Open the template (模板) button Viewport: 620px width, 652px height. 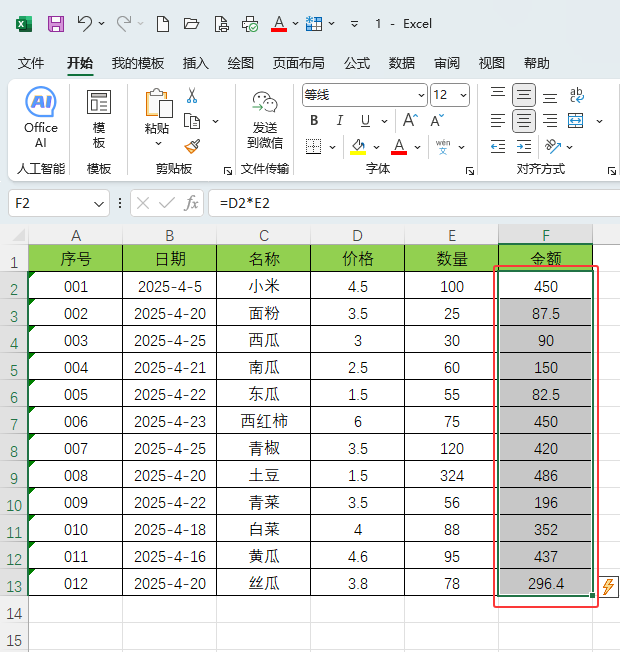(x=99, y=119)
